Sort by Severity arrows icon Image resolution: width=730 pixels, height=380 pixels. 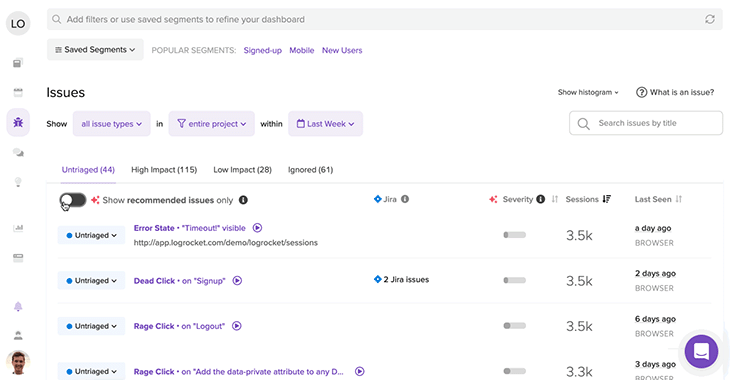tap(554, 199)
